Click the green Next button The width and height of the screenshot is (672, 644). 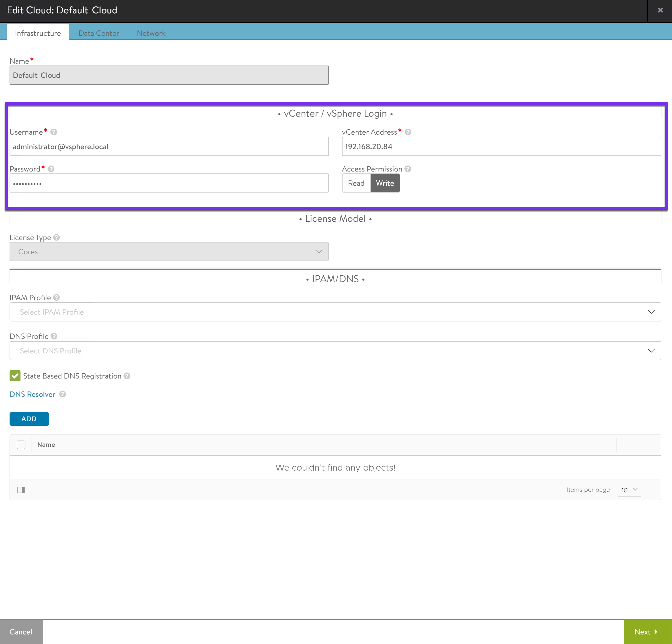(x=647, y=632)
